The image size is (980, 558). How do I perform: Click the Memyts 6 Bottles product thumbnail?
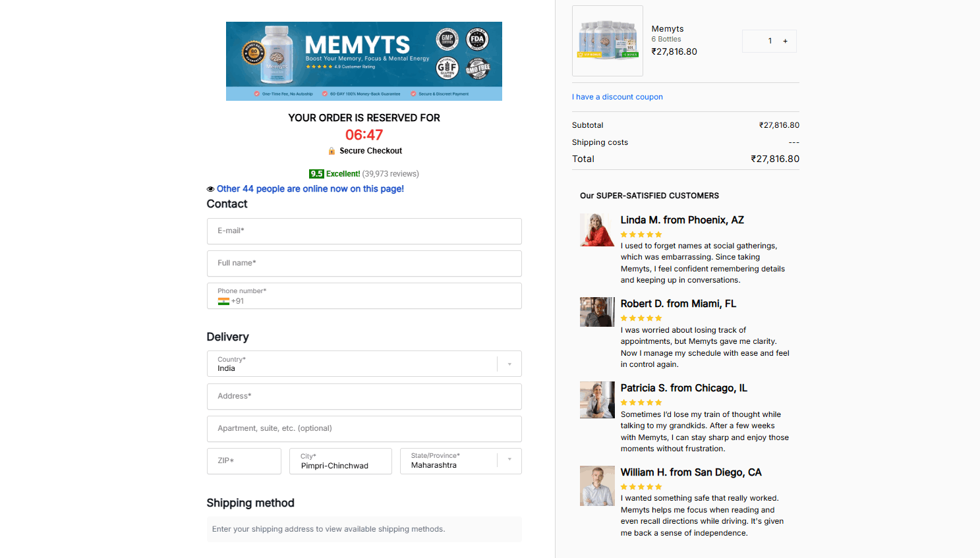(607, 40)
